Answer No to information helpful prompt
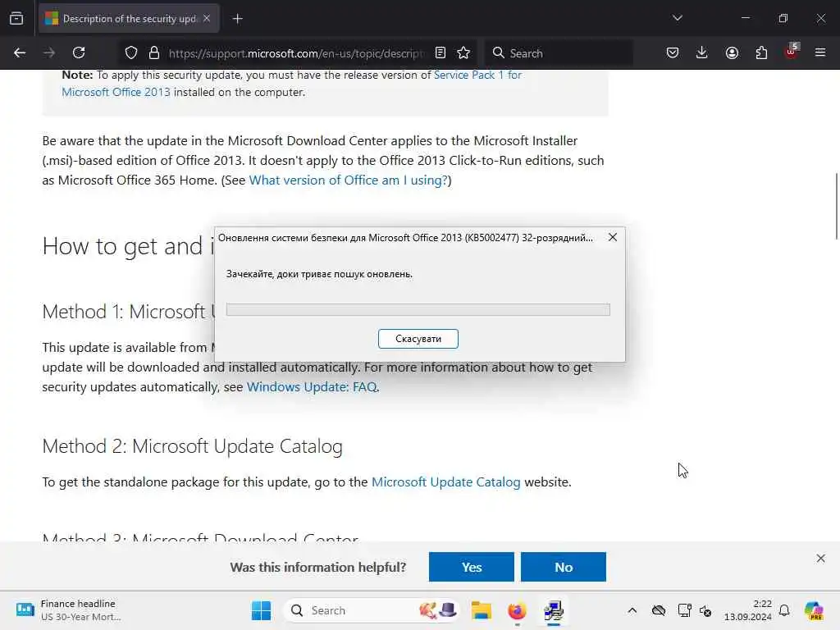Viewport: 840px width, 630px height. click(x=564, y=567)
